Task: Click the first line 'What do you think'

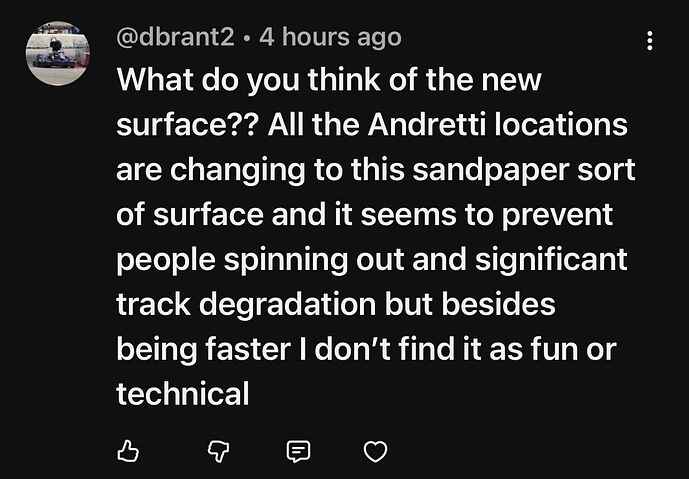Action: point(248,80)
